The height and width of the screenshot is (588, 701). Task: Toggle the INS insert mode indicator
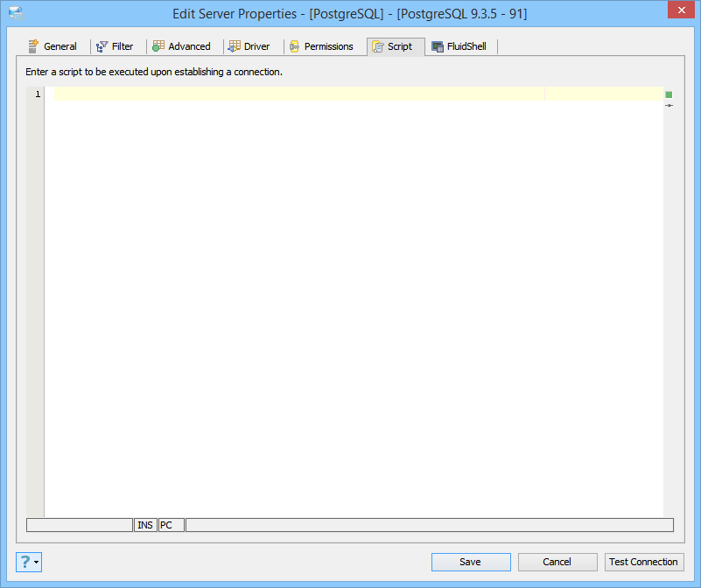click(145, 525)
